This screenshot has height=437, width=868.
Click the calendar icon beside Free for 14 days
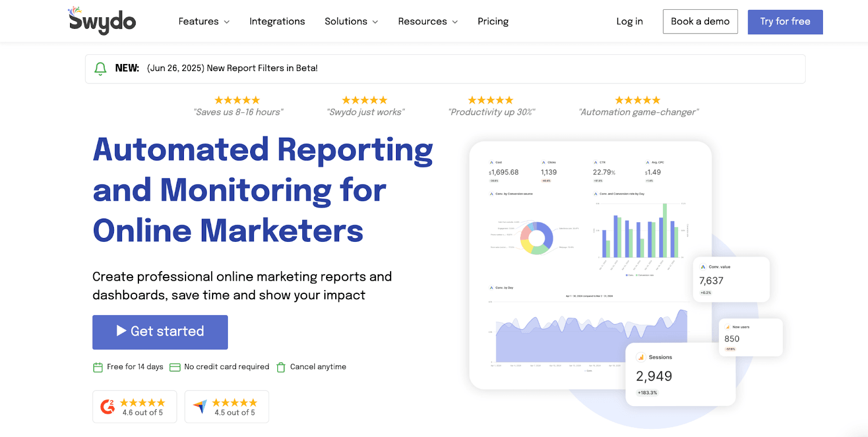98,368
